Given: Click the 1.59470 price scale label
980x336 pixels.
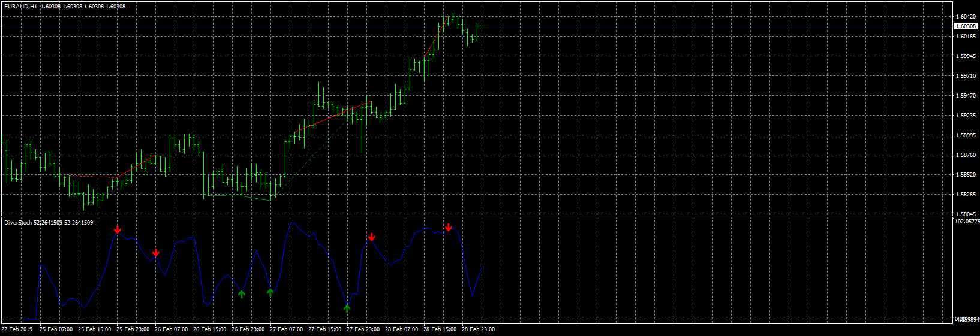Looking at the screenshot, I should [x=966, y=96].
